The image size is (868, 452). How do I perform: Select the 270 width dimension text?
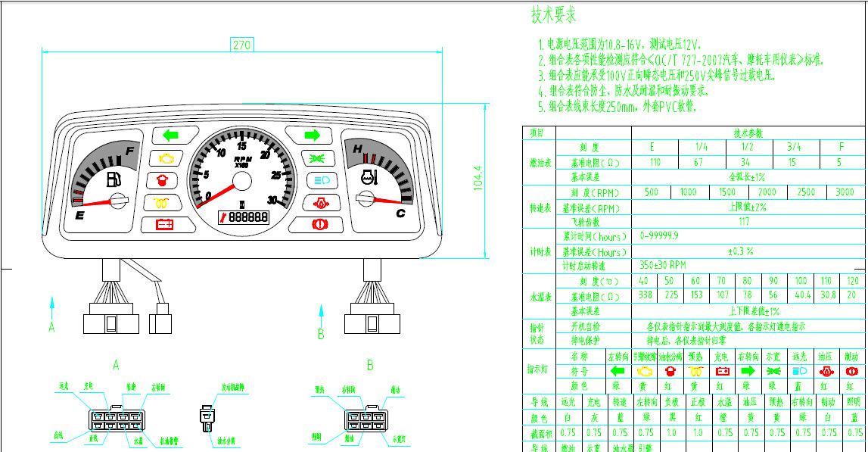(241, 45)
